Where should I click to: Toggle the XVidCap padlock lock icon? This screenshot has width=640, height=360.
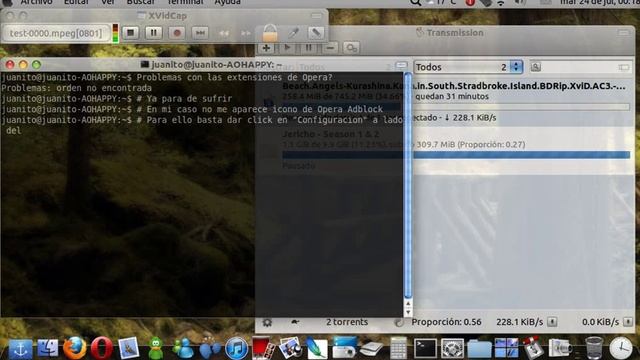270,33
